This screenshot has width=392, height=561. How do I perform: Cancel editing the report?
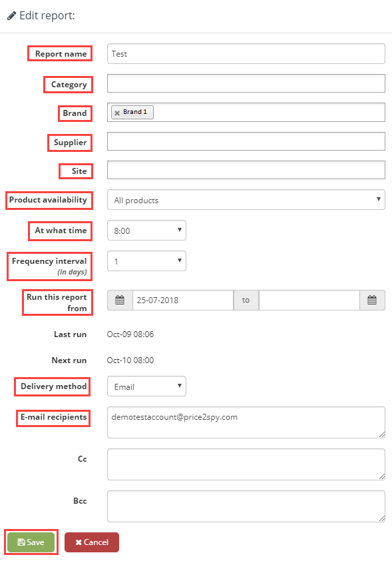pyautogui.click(x=92, y=542)
